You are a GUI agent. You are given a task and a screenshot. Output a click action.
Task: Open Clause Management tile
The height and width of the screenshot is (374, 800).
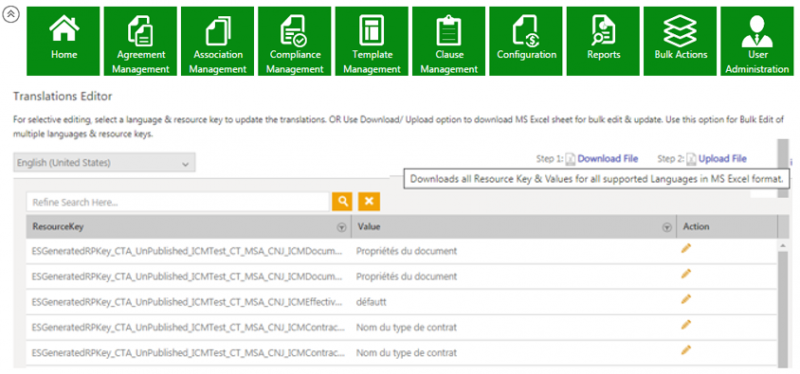coord(449,41)
